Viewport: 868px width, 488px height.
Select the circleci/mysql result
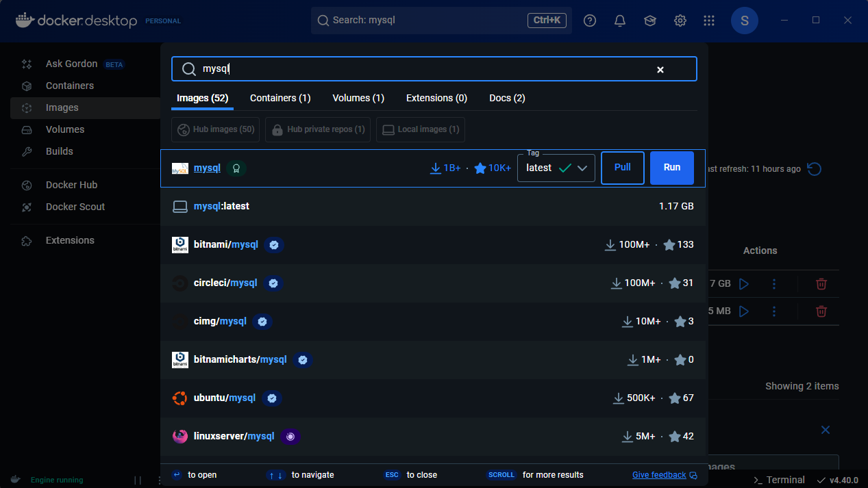tap(433, 283)
